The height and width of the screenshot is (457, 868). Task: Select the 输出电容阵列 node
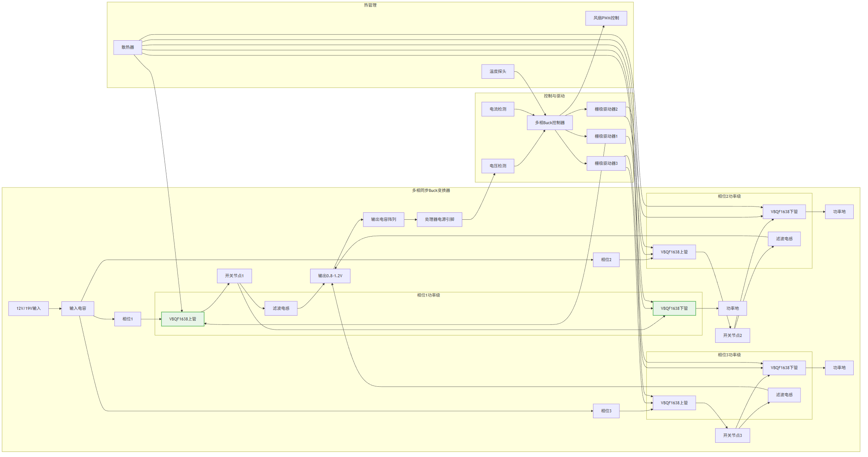click(x=383, y=219)
